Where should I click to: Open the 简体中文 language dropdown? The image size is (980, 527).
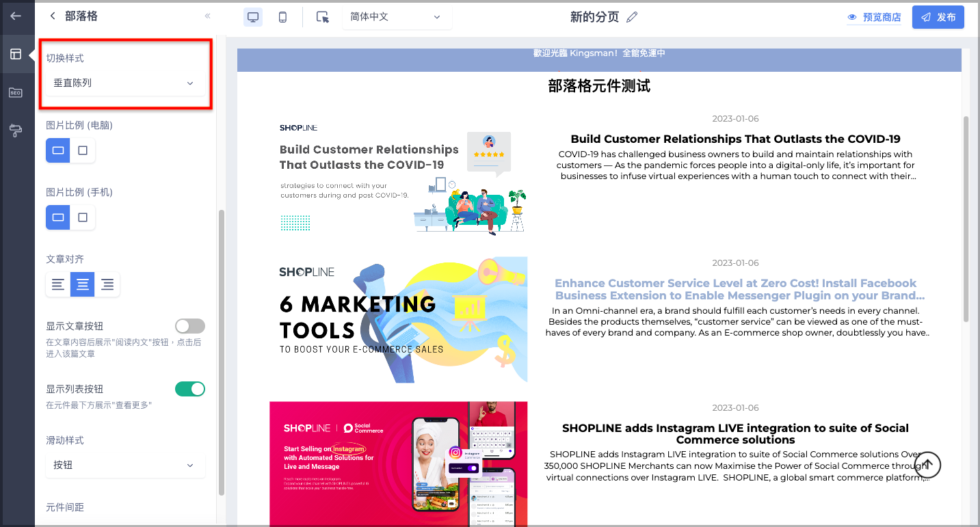[x=397, y=17]
